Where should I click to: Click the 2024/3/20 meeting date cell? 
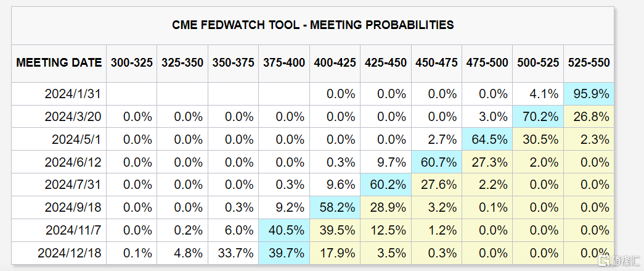pyautogui.click(x=73, y=117)
